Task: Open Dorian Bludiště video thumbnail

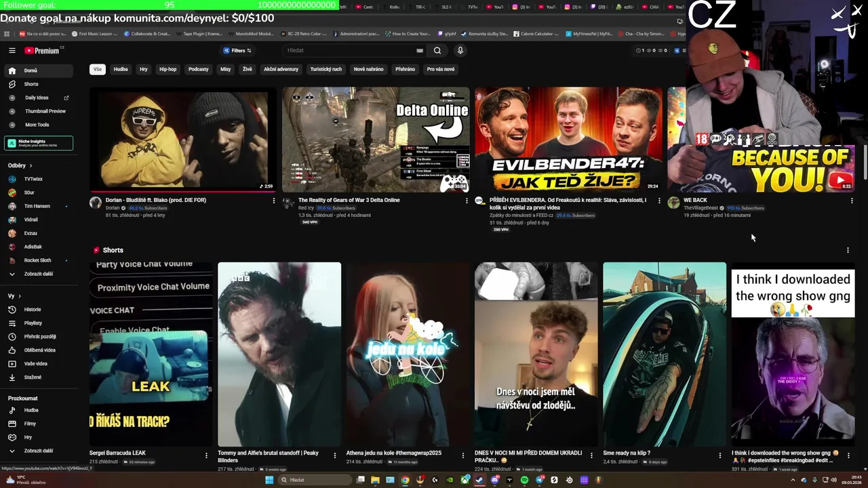Action: tap(183, 140)
